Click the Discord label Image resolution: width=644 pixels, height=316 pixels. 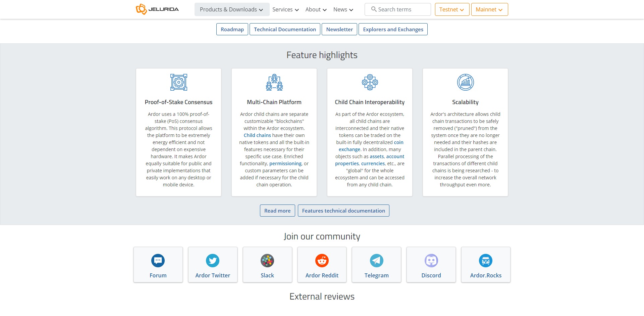[431, 275]
